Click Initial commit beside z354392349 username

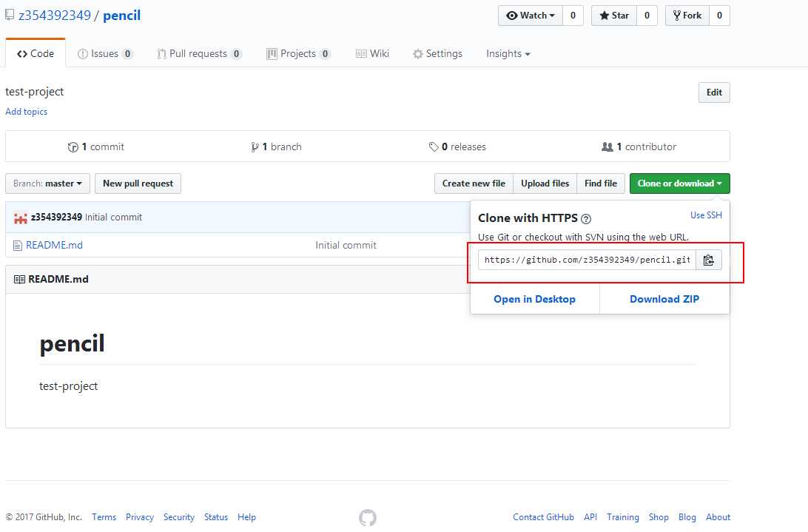click(113, 218)
